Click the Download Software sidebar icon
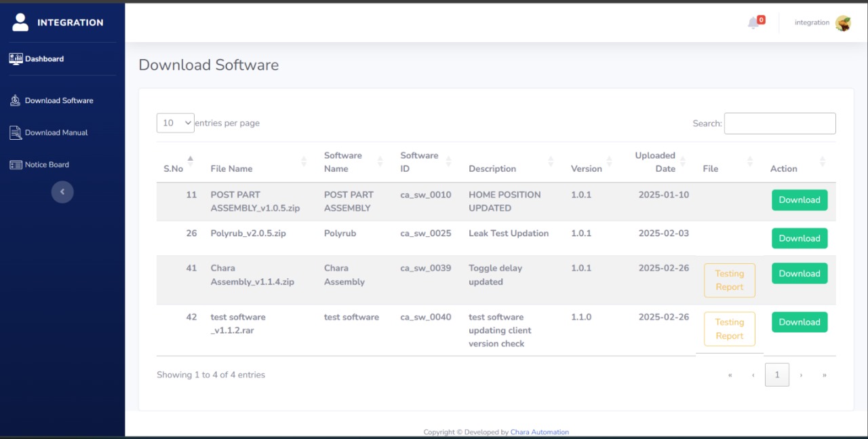Screen dimensions: 868x439 [16, 100]
